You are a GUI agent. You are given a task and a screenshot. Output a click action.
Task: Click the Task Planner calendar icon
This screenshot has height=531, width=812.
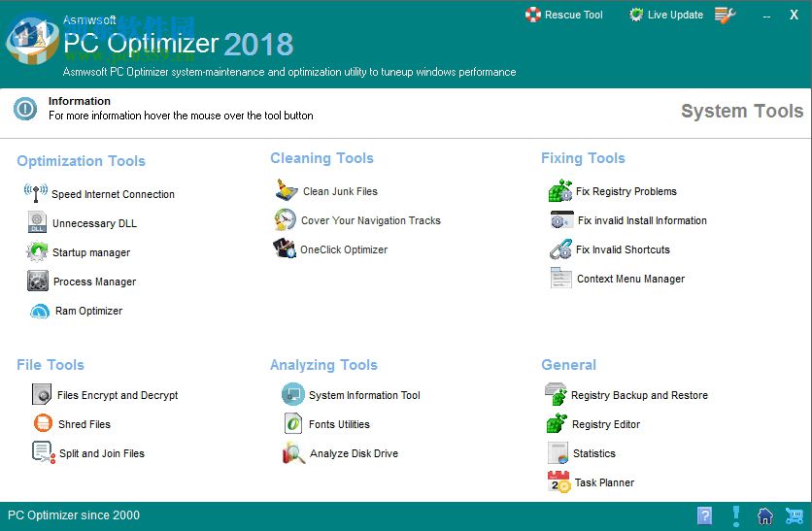(558, 481)
